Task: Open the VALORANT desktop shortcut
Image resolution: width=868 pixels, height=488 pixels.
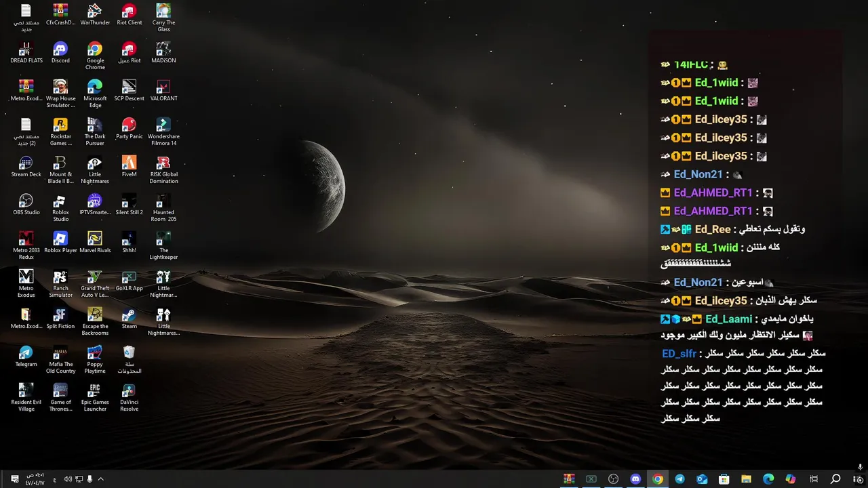Action: 163,91
